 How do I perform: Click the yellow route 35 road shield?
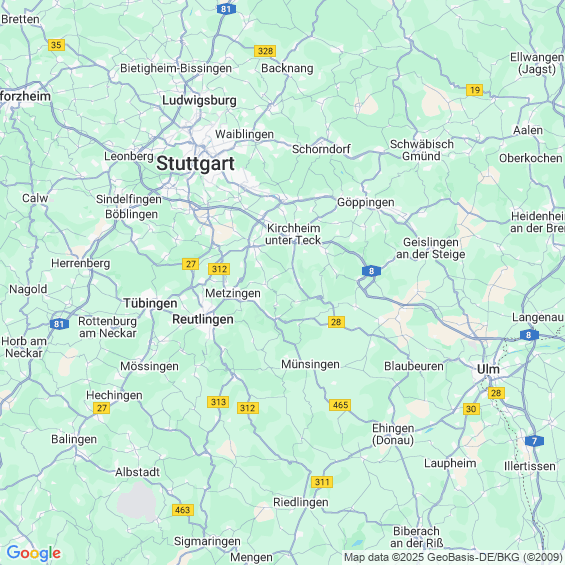(56, 45)
